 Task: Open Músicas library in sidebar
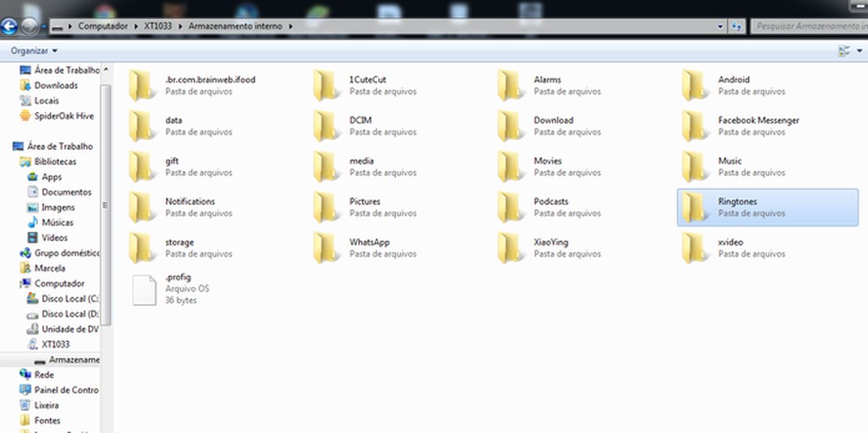[x=50, y=222]
